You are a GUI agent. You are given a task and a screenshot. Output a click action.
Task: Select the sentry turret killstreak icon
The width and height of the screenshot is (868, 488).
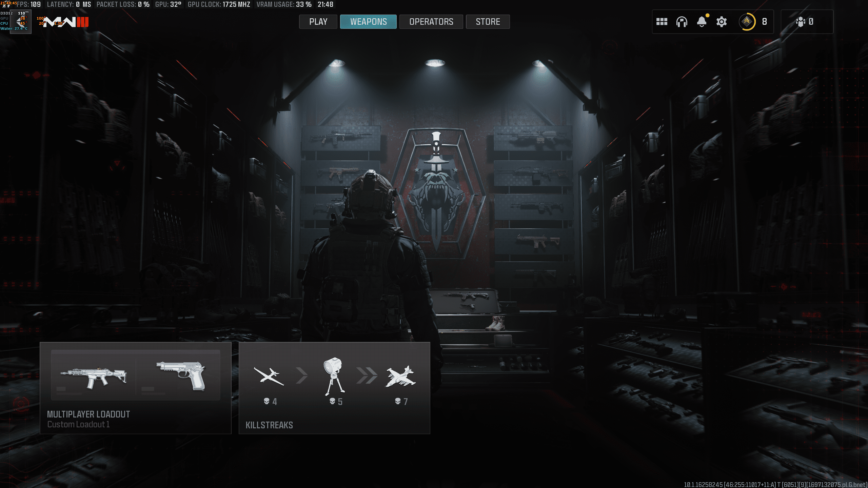tap(334, 376)
